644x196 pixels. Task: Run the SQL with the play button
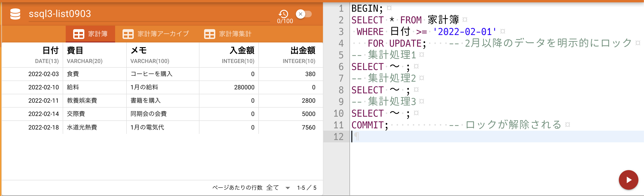pyautogui.click(x=628, y=180)
